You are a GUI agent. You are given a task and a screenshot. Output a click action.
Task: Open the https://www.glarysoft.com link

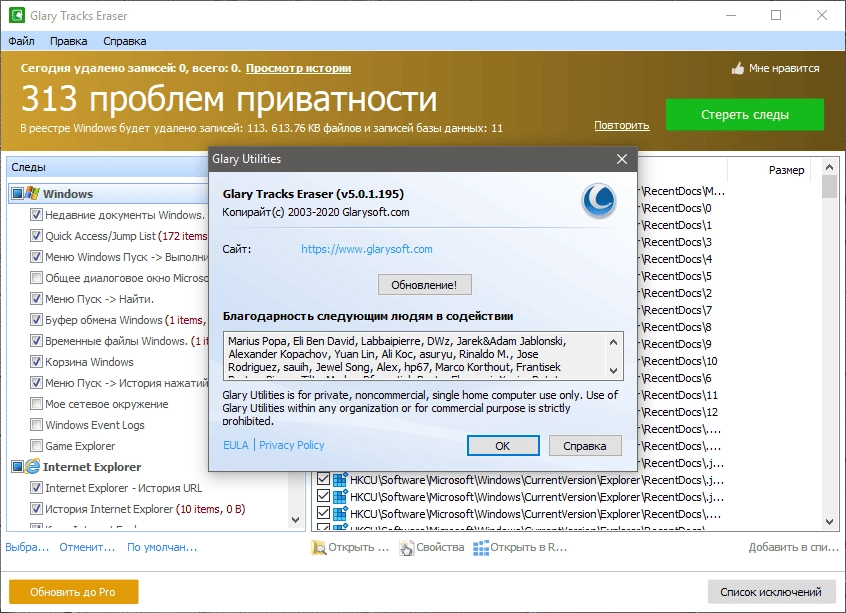367,249
